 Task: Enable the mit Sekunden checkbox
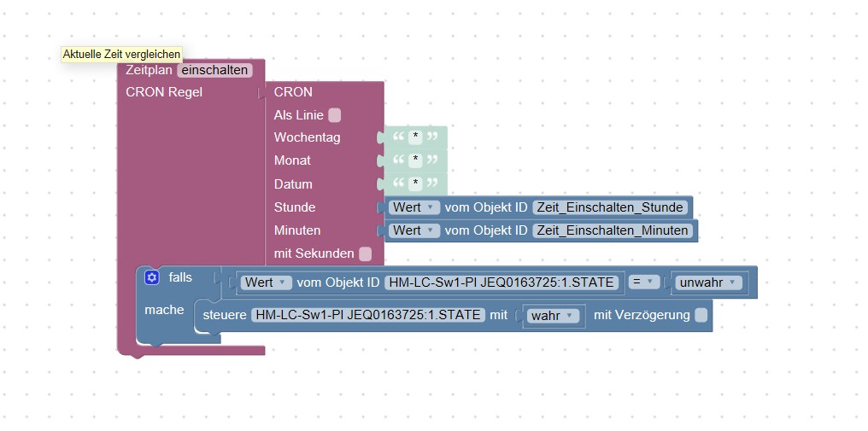[366, 254]
